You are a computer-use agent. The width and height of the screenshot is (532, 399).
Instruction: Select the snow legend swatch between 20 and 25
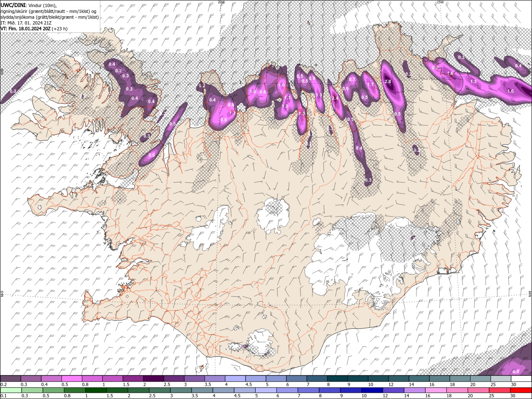click(x=480, y=379)
